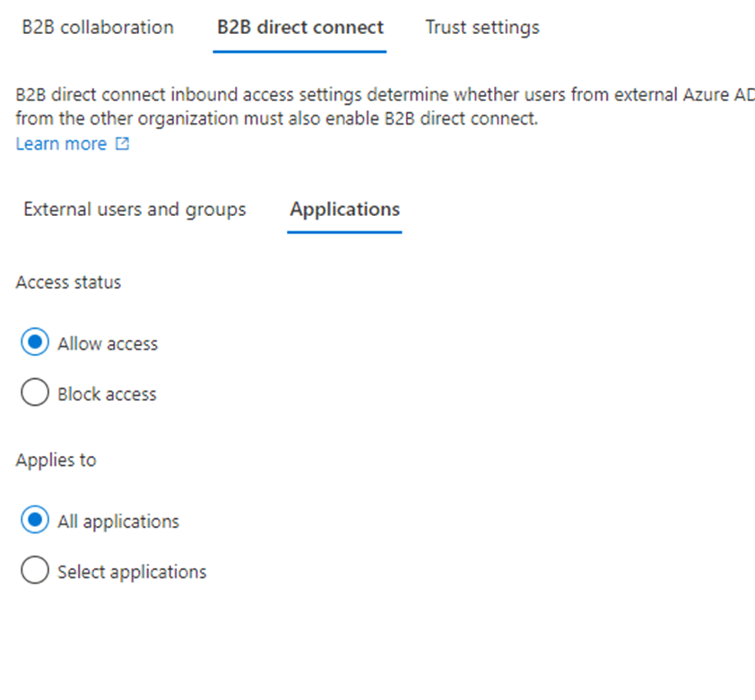The height and width of the screenshot is (700, 755).
Task: Switch to External users and groups sub-tab
Action: pos(135,210)
